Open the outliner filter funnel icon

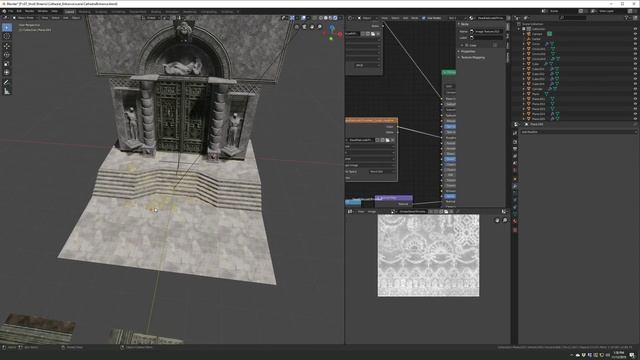[x=628, y=18]
